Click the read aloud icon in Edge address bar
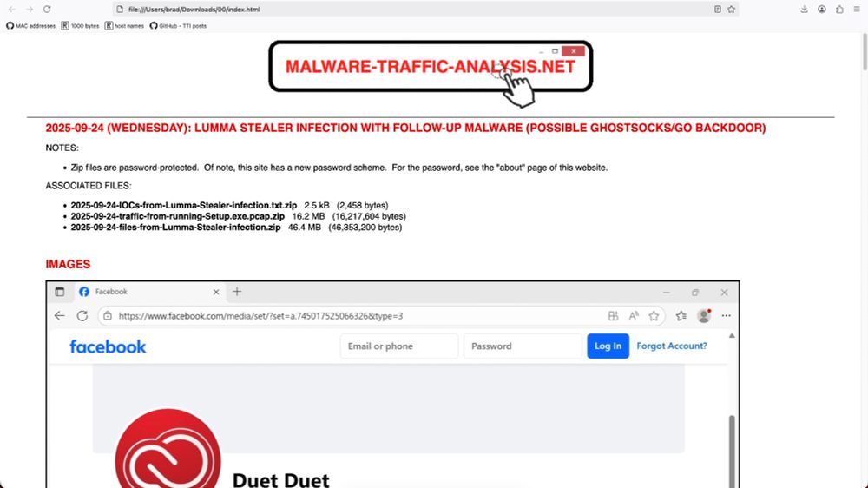Screen dimensions: 868x488 634,316
